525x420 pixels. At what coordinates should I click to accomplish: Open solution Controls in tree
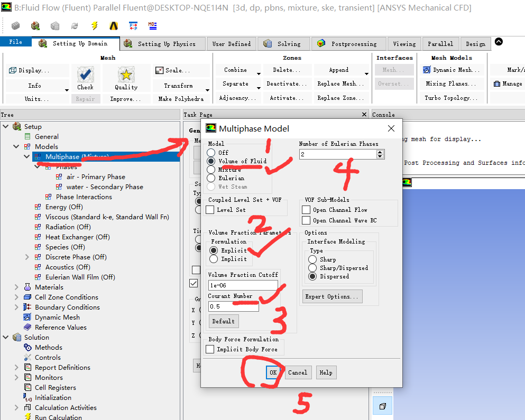pos(48,358)
